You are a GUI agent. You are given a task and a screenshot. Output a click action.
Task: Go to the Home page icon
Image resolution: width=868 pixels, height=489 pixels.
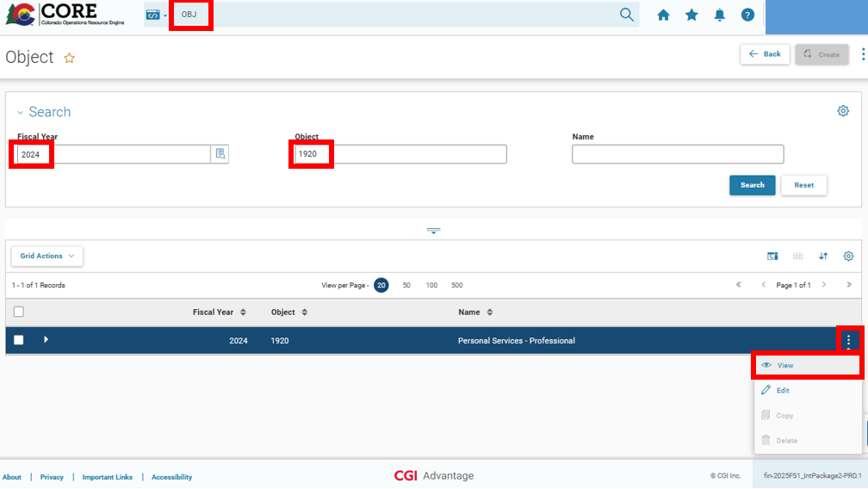pos(663,15)
